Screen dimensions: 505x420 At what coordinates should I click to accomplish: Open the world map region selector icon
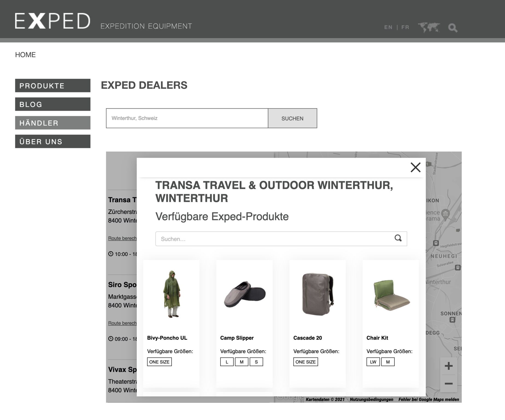[429, 27]
